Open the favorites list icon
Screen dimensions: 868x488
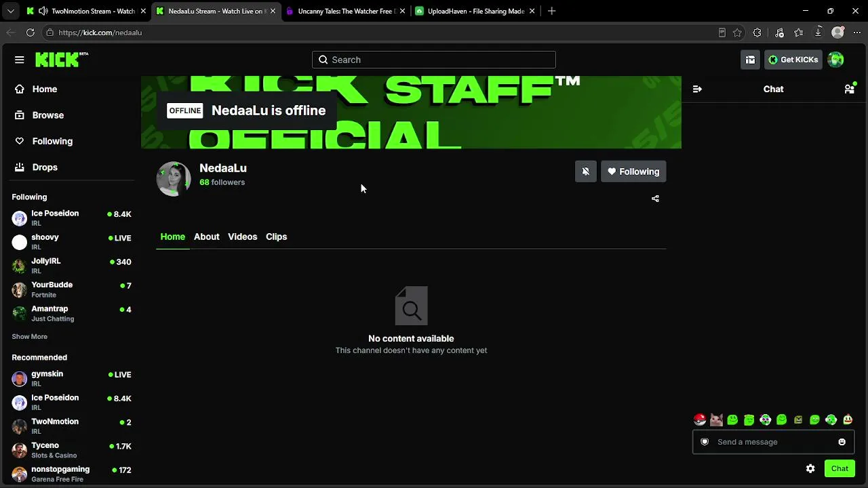[799, 33]
